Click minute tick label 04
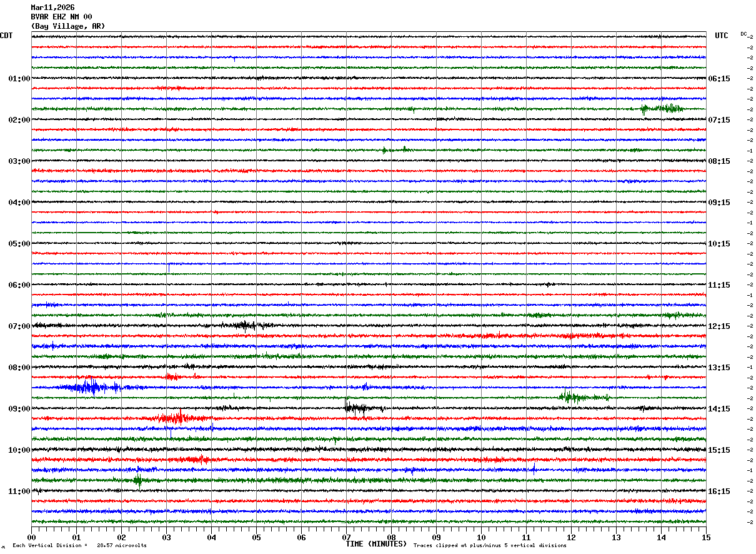The width and height of the screenshot is (756, 554). (211, 537)
